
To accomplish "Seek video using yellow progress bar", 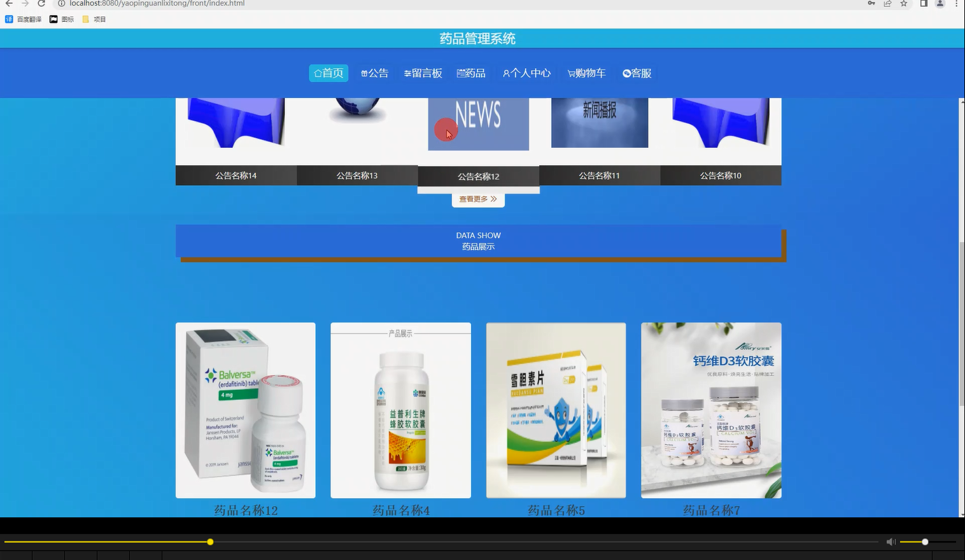I will tap(441, 542).
